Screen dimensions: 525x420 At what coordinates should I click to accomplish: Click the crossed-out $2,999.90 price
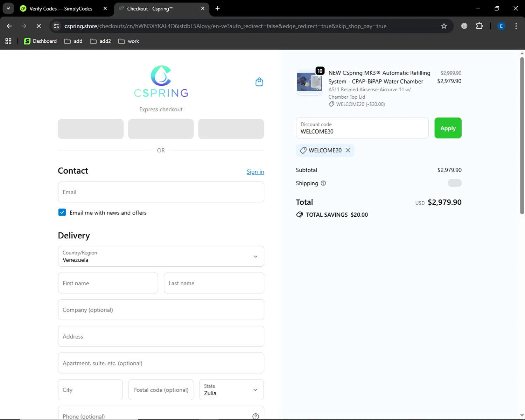[x=451, y=73]
